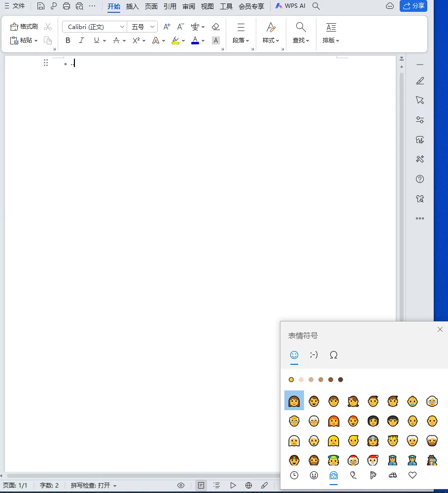Click the 分享 share button

414,6
